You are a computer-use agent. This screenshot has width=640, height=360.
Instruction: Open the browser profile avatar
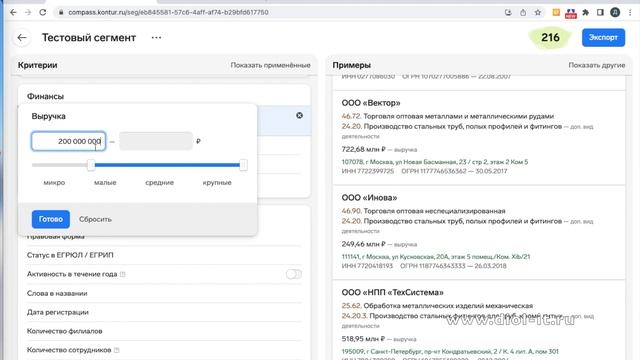[615, 13]
